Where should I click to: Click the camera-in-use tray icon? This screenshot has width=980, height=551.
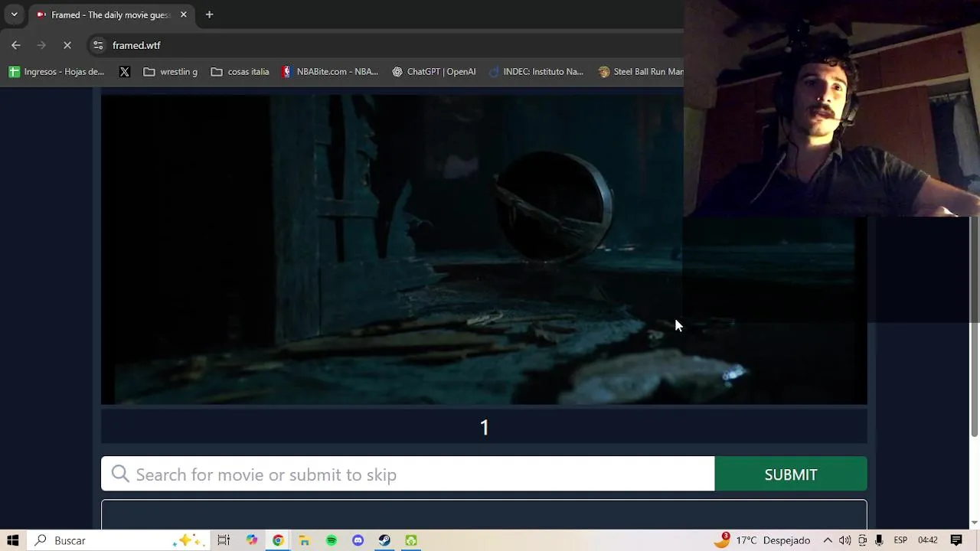[863, 540]
